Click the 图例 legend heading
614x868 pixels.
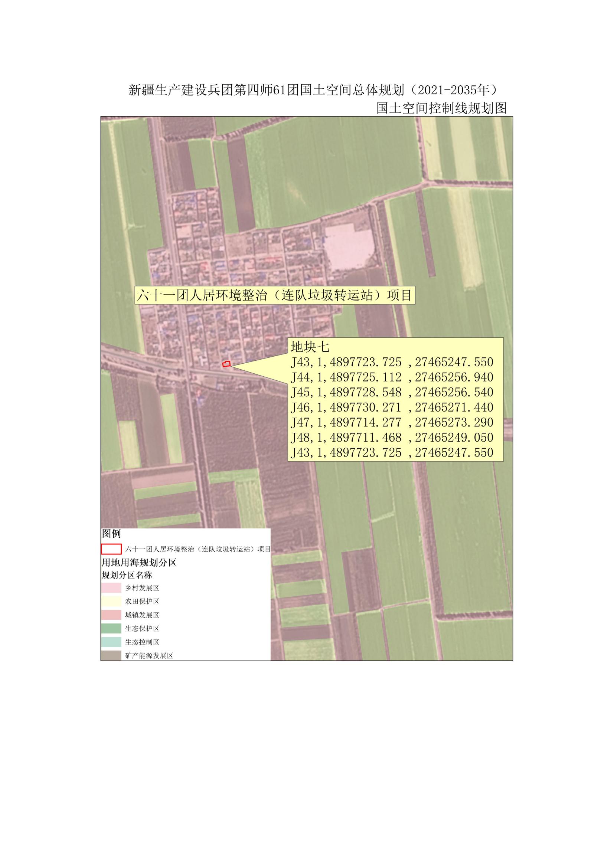click(111, 533)
